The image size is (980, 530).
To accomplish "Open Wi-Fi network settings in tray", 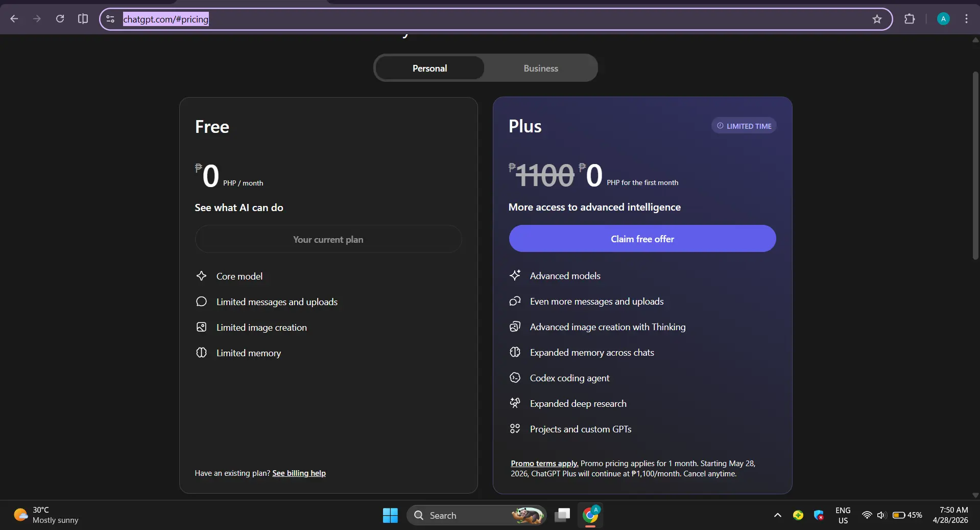I will (x=867, y=515).
